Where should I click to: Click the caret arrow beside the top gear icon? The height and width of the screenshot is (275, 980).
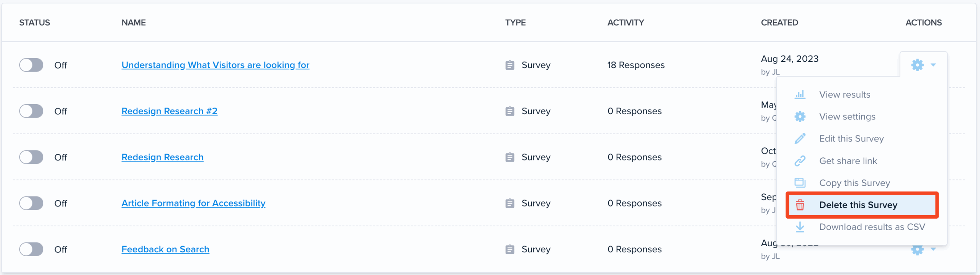933,65
